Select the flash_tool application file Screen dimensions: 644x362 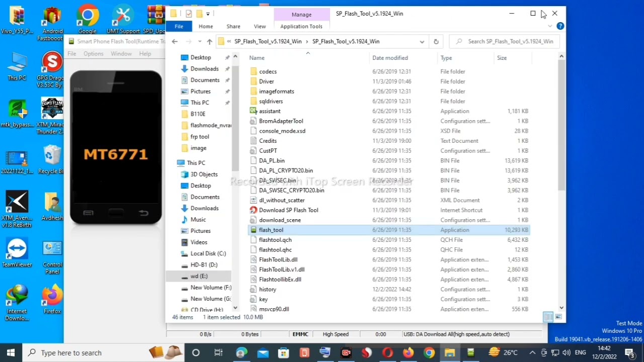coord(388,230)
